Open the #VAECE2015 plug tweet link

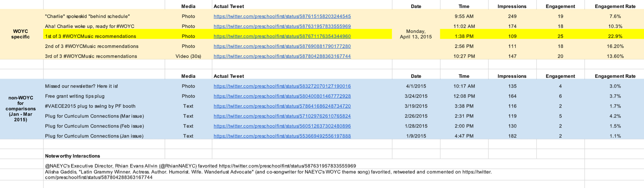coord(282,106)
